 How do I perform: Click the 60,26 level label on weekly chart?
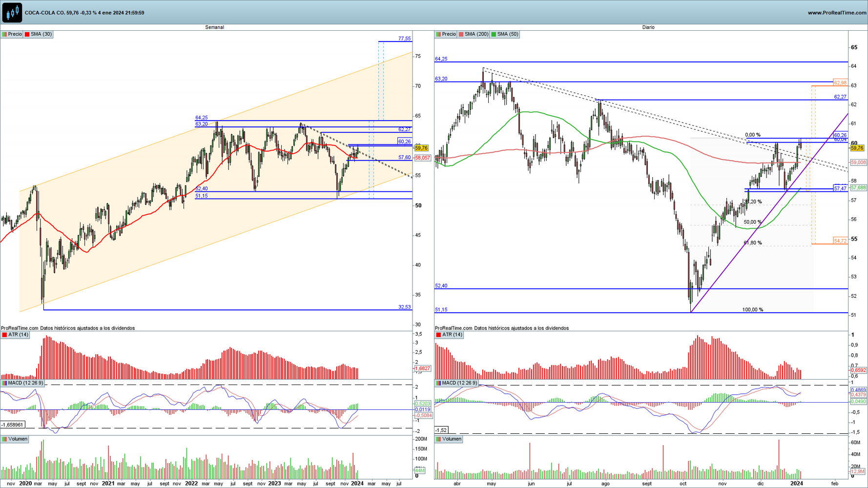(x=404, y=142)
